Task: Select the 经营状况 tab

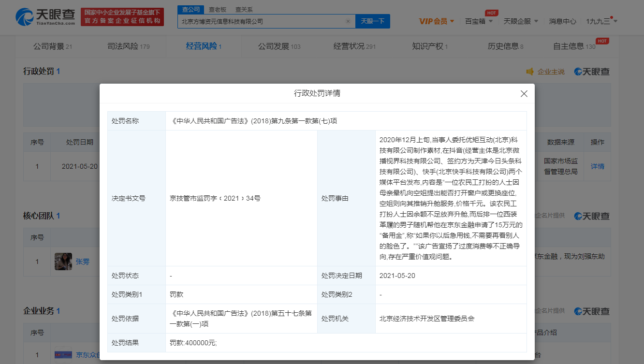Action: click(354, 46)
